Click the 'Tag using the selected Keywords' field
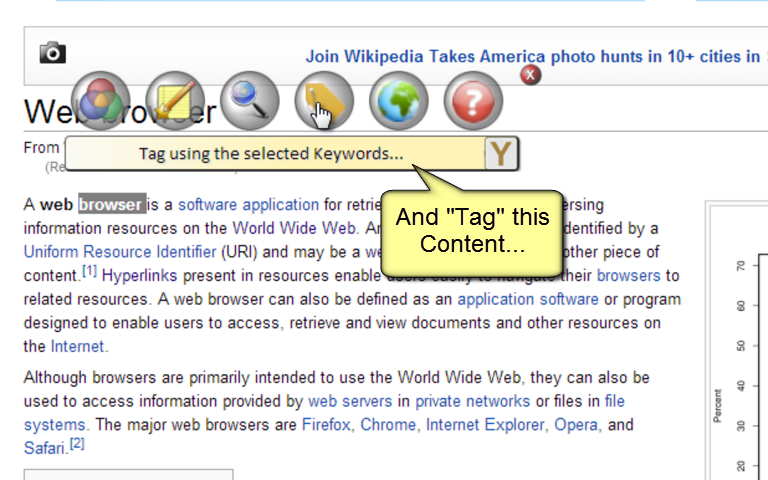Screen dimensions: 768x480 coord(275,154)
